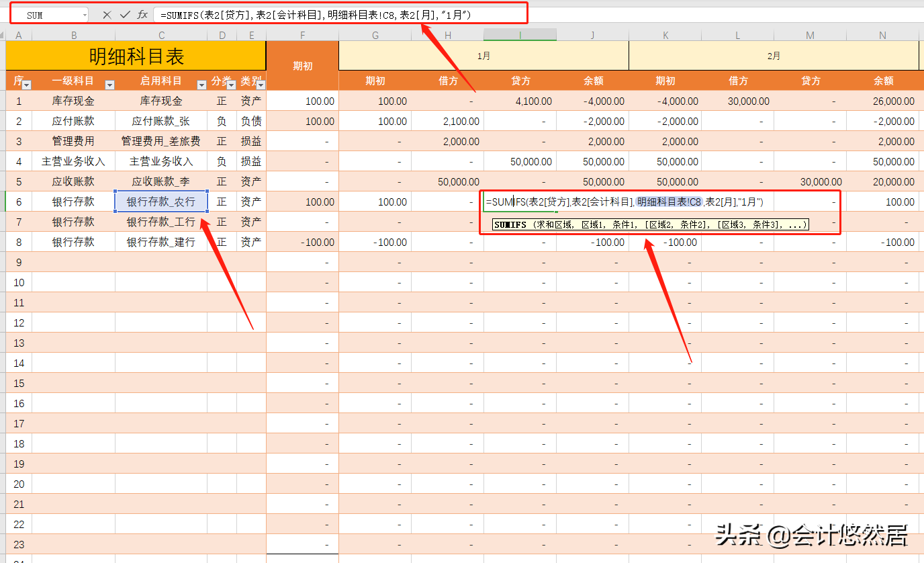Open the 分类 filter dropdown
The width and height of the screenshot is (924, 563).
pos(232,85)
